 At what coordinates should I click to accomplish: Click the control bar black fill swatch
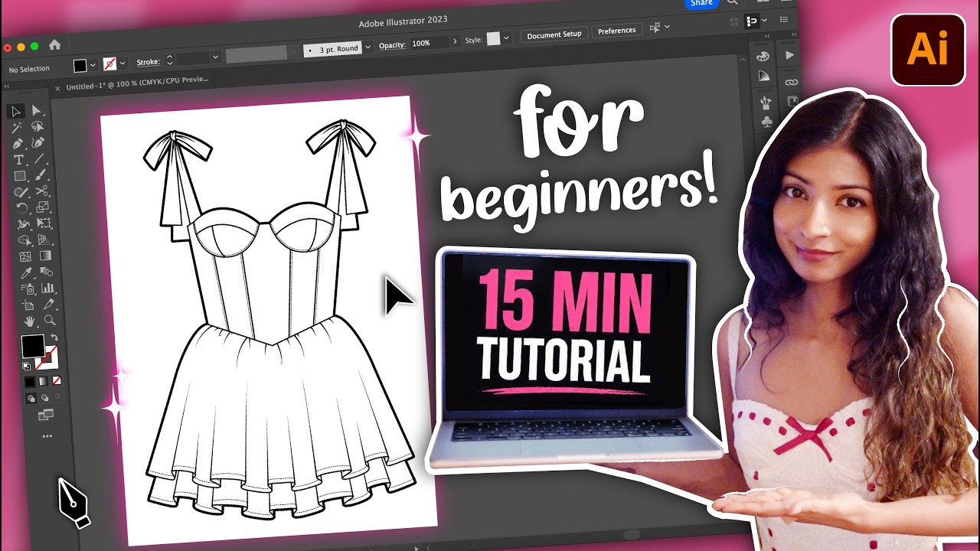[x=80, y=65]
